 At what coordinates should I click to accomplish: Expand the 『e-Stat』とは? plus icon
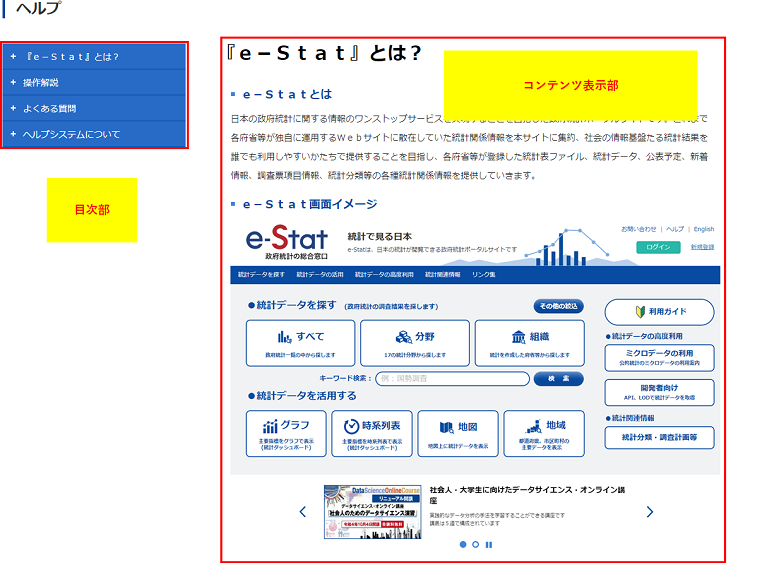[13, 56]
